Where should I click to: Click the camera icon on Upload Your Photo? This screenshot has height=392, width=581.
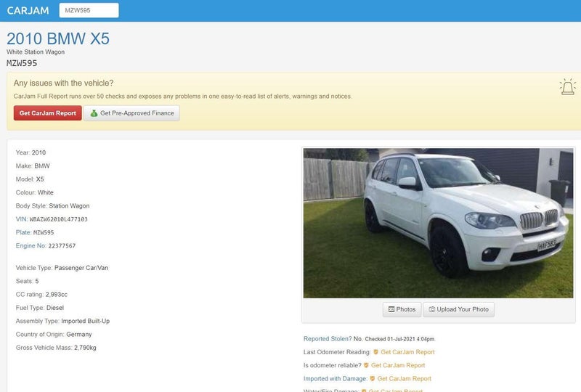[x=431, y=309]
